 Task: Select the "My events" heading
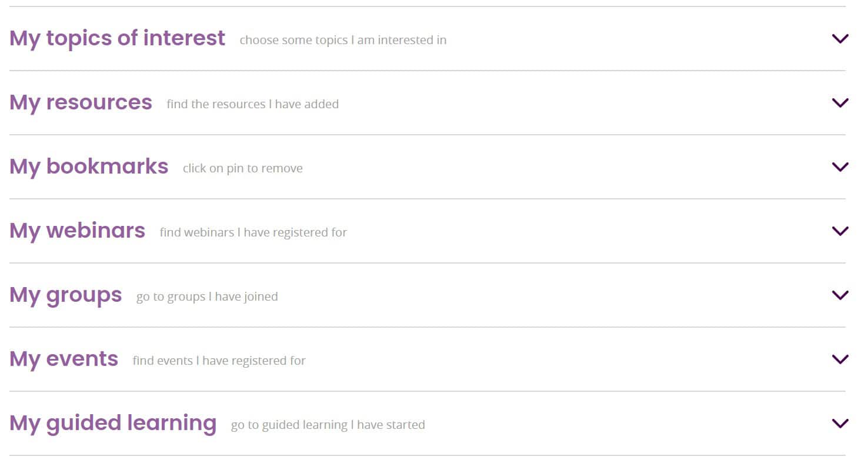[64, 359]
